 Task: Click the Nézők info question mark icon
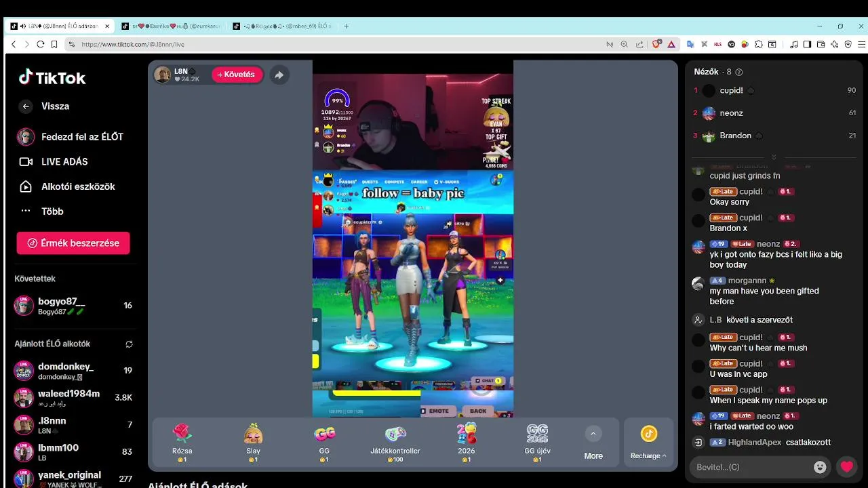739,72
